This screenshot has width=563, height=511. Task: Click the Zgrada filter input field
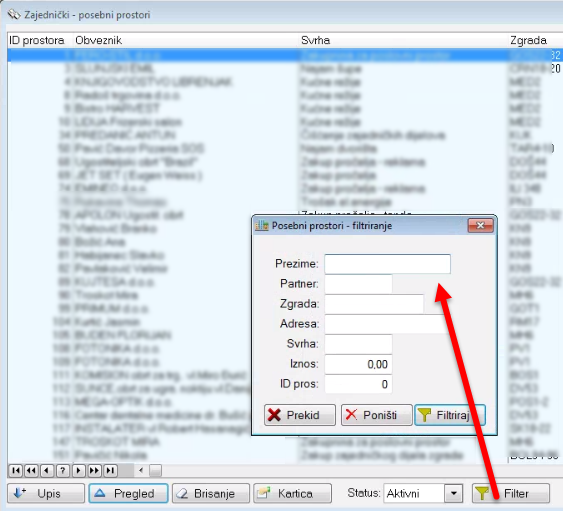(374, 304)
